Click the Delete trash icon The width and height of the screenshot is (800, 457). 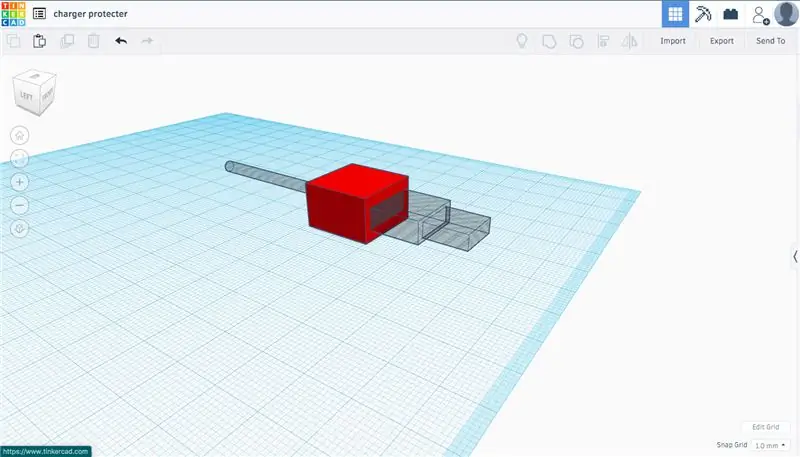coord(93,41)
